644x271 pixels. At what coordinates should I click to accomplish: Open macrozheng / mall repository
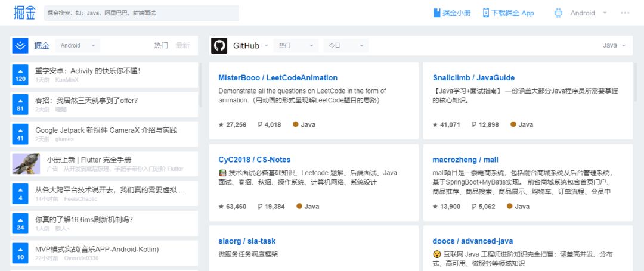465,160
